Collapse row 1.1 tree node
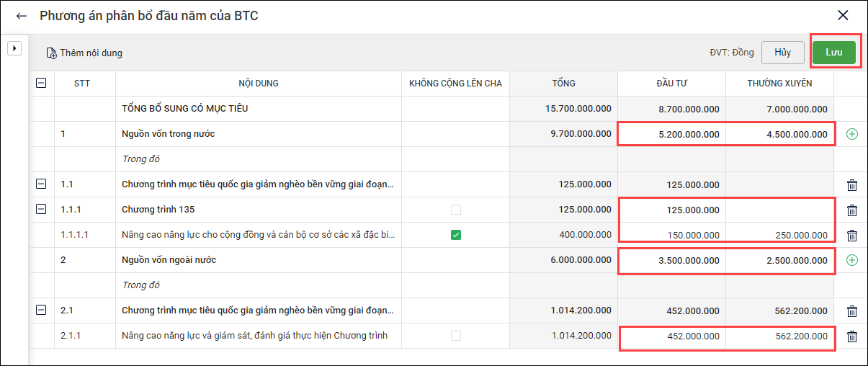The width and height of the screenshot is (868, 366). [x=41, y=184]
